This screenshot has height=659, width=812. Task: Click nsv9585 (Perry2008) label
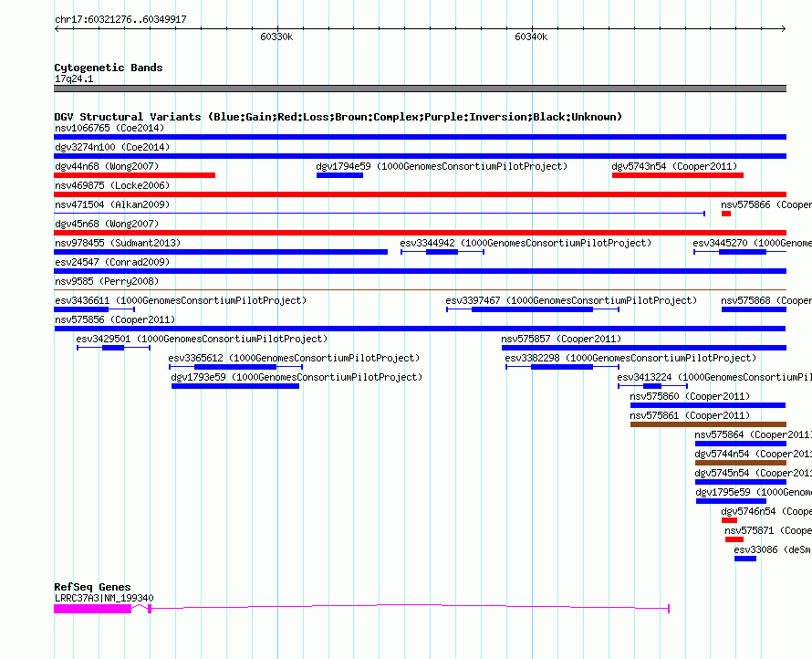(x=107, y=281)
